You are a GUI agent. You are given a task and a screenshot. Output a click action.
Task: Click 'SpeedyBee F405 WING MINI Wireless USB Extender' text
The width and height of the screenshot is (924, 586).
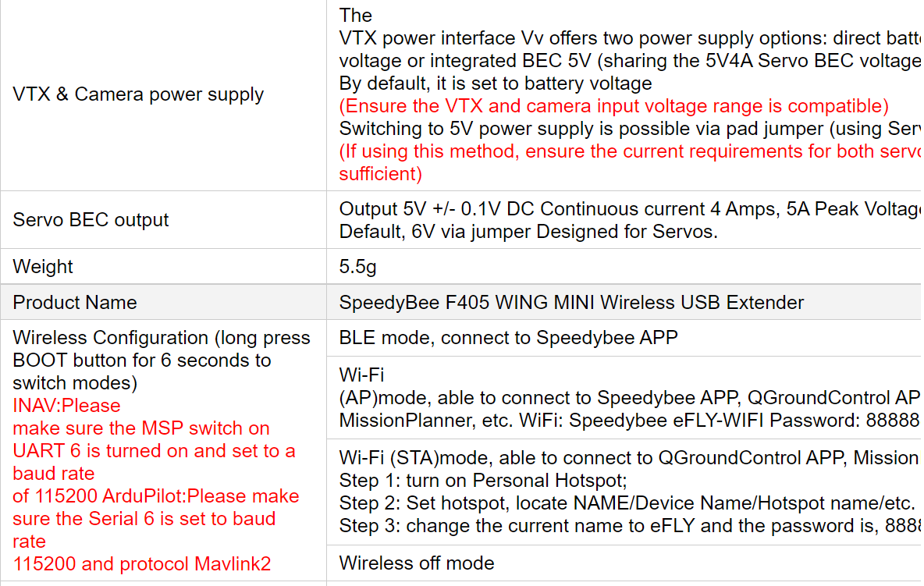571,302
